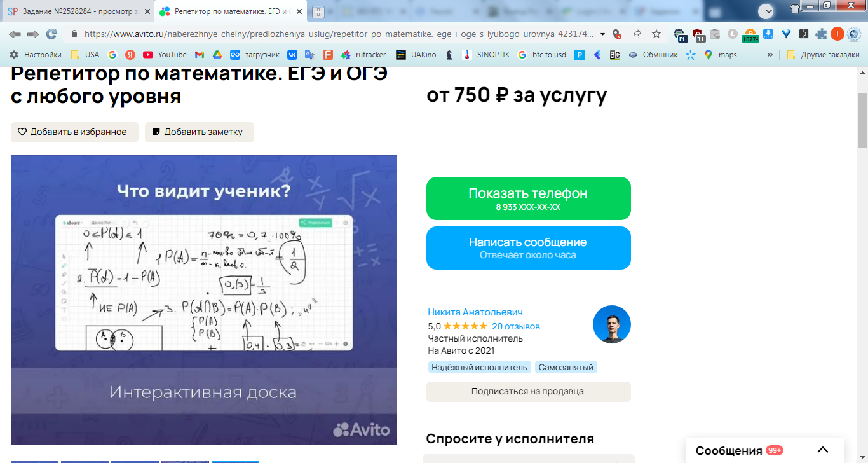Screen dimensions: 868x463
Task: Expand the Сообщения chat panel chevron
Action: [x=823, y=450]
